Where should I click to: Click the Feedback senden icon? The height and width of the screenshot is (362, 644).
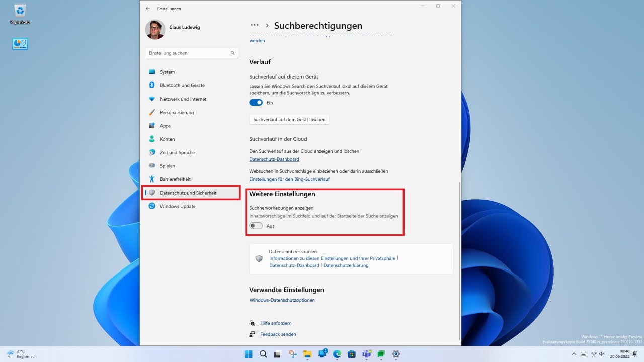[x=252, y=334]
